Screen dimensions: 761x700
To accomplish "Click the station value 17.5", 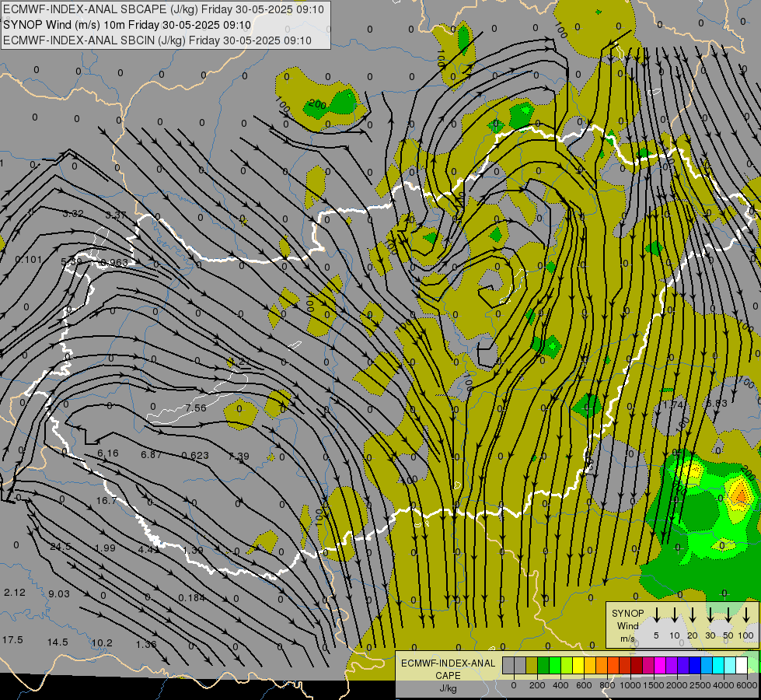I will (x=12, y=640).
